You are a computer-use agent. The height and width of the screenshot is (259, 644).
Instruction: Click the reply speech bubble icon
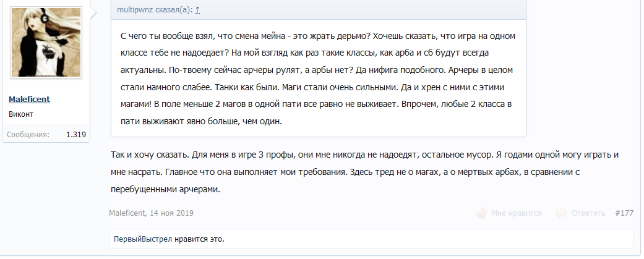(x=562, y=213)
